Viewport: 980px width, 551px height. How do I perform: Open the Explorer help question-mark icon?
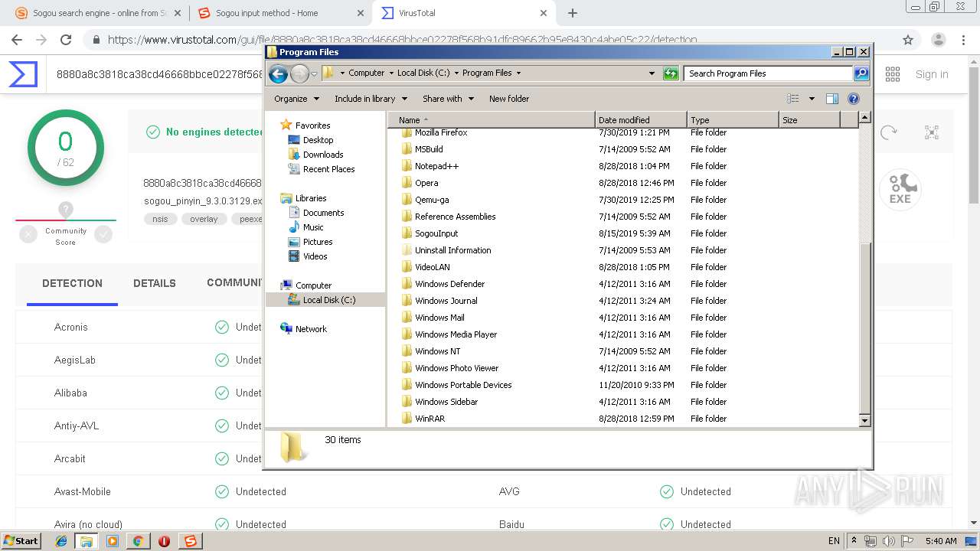click(854, 99)
